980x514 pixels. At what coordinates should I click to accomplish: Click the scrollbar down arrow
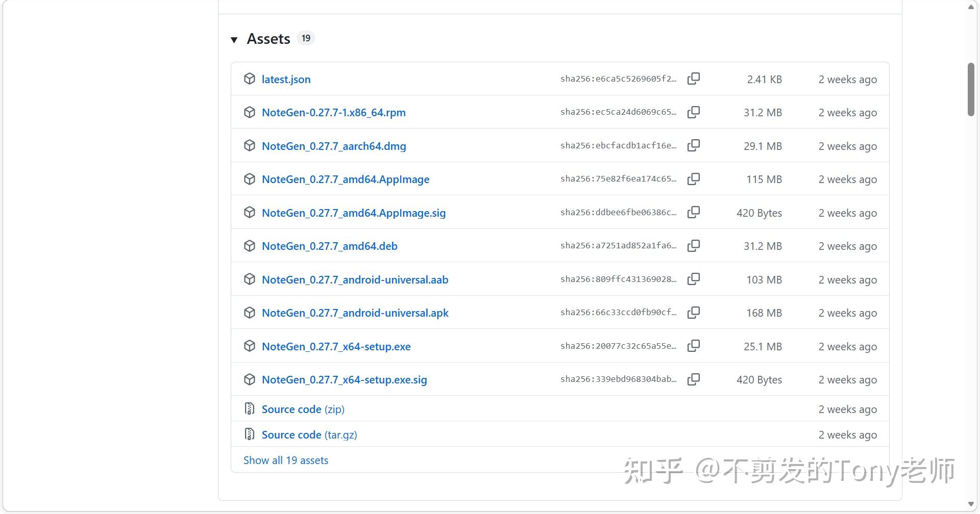coord(971,504)
